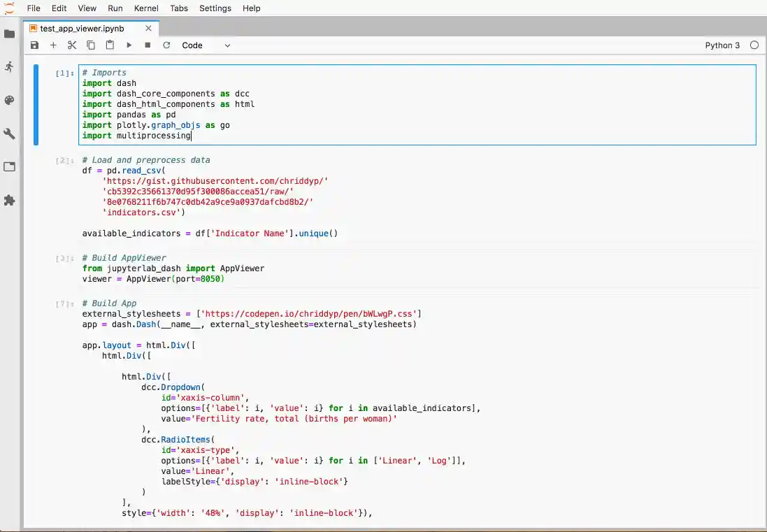
Task: Restart the kernel with the refresh icon
Action: pos(166,45)
